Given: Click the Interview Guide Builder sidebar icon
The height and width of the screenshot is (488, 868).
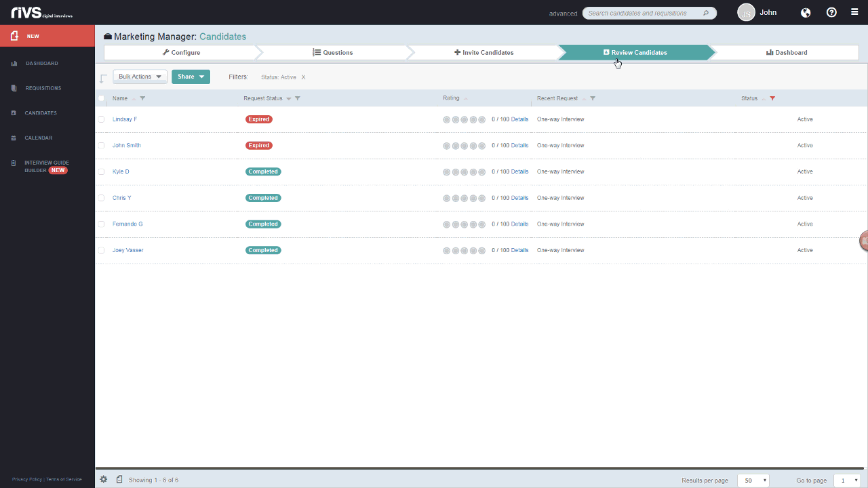Looking at the screenshot, I should (14, 163).
